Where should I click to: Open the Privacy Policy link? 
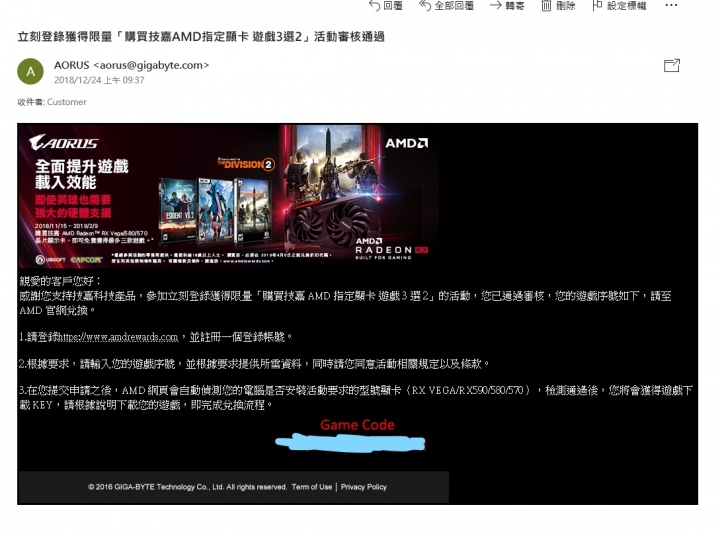click(x=364, y=487)
